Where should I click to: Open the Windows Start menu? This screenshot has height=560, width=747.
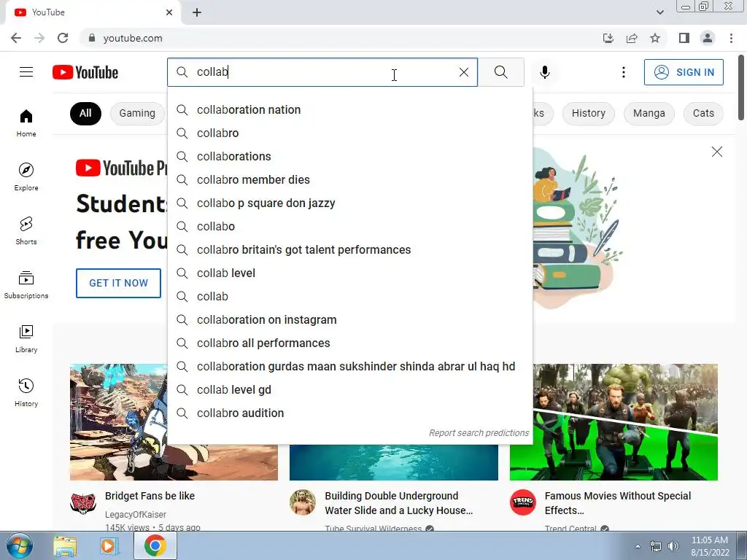click(x=19, y=545)
